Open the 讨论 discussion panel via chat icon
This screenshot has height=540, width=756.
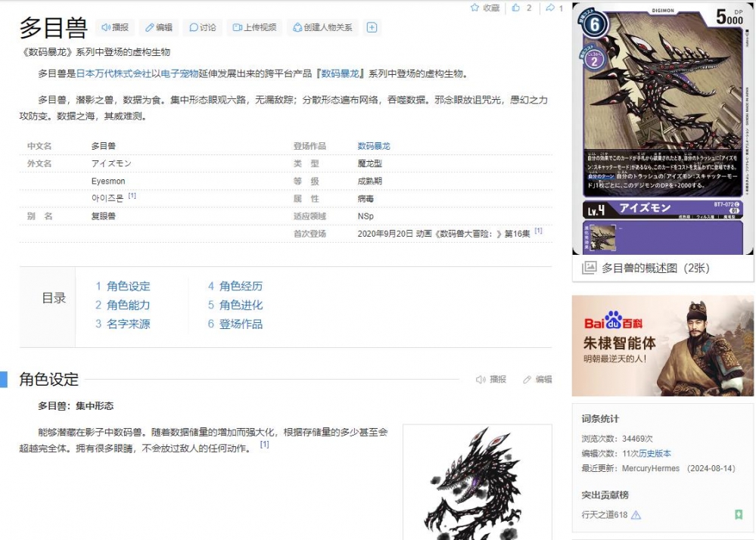pos(196,27)
